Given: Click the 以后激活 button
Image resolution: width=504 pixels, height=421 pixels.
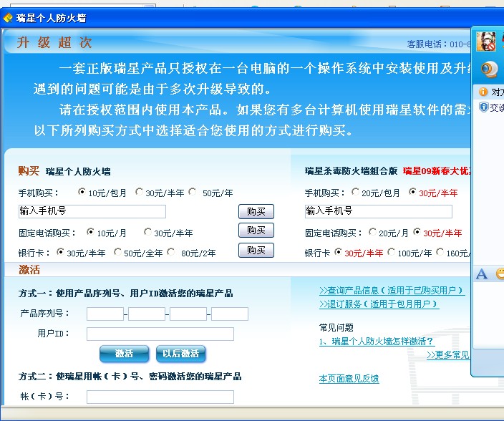Looking at the screenshot, I should point(180,354).
